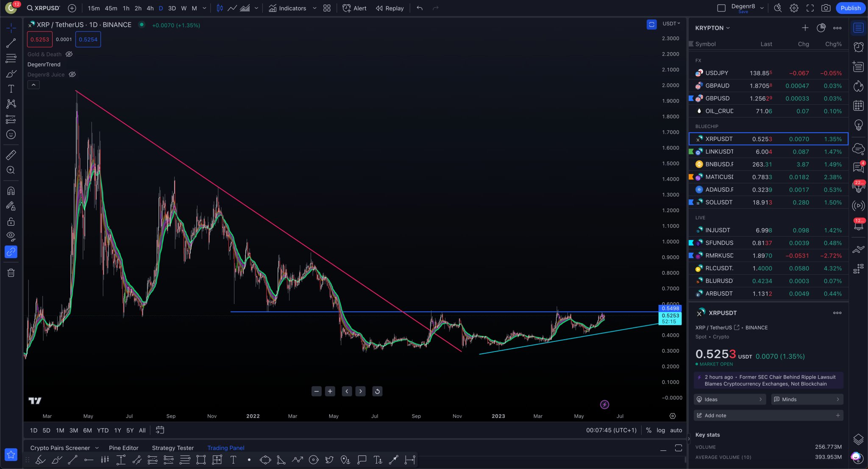This screenshot has height=469, width=868.
Task: Expand the KRYPTON watchlist dropdown
Action: coord(728,28)
